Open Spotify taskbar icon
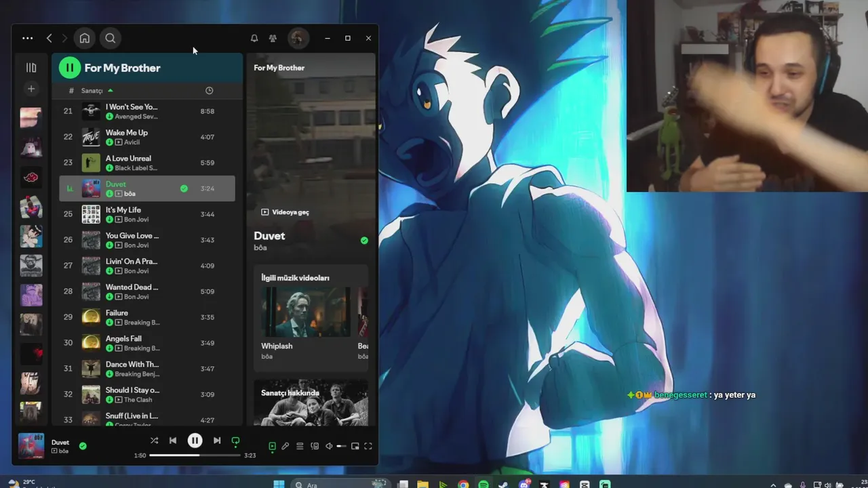Screen dimensions: 868x488 (484, 484)
